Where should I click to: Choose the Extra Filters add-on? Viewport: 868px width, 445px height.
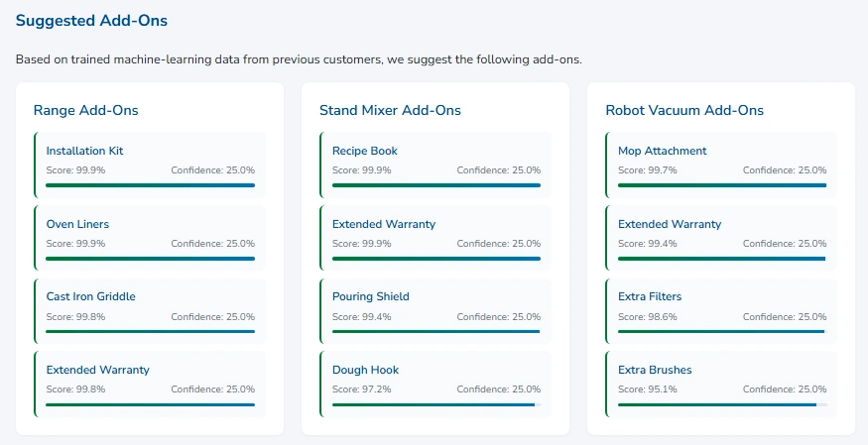721,305
